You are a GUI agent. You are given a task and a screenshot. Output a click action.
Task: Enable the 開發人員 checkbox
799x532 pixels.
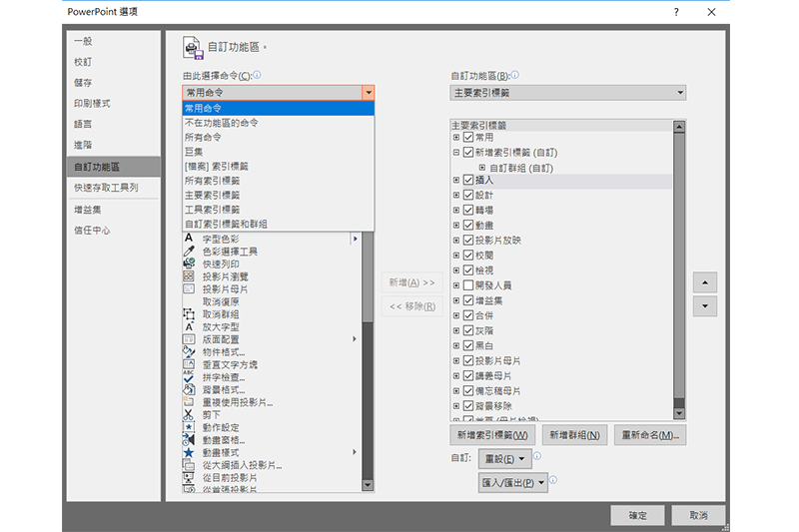click(468, 285)
